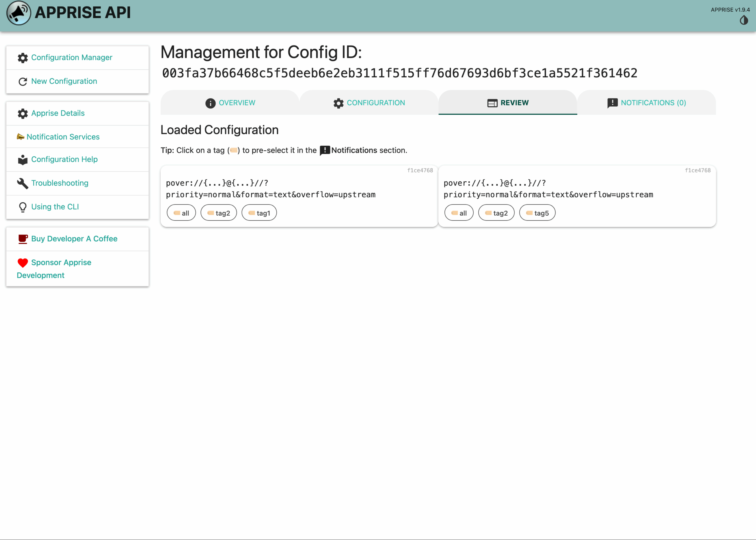Select the Review tab
756x540 pixels.
507,103
